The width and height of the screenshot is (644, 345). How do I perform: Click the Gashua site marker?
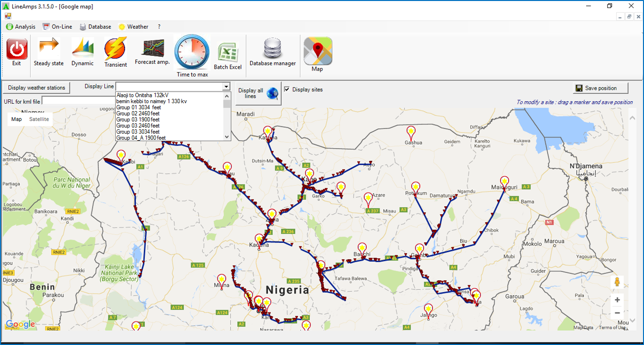pyautogui.click(x=411, y=133)
